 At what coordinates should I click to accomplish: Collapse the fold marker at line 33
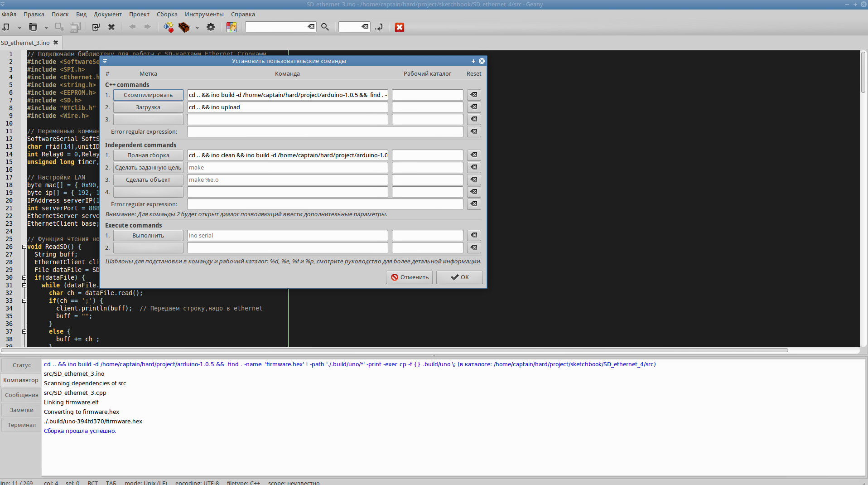pyautogui.click(x=24, y=301)
